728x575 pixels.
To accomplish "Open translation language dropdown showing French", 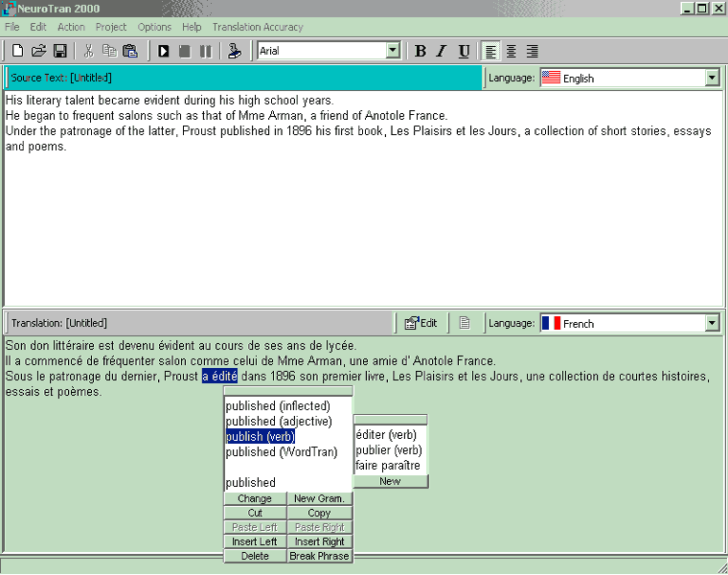I will [x=713, y=323].
